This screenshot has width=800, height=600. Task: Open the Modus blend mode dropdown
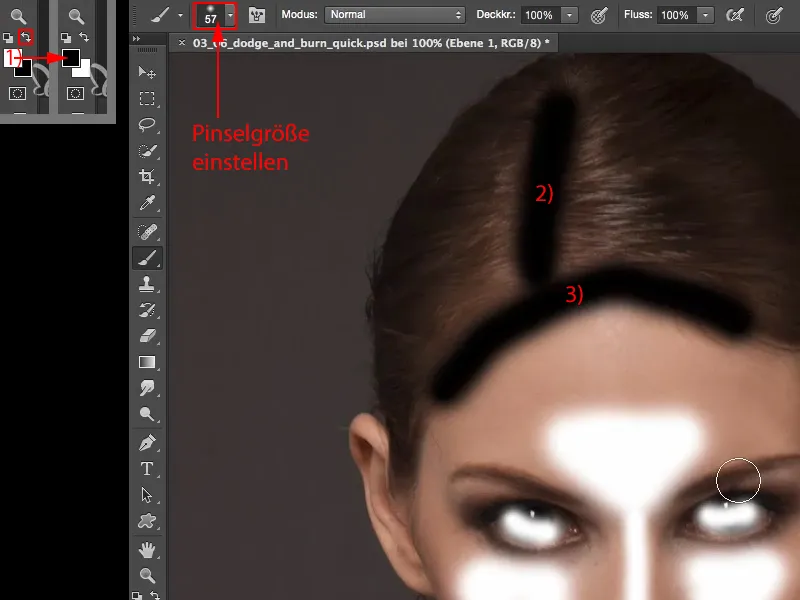click(395, 15)
